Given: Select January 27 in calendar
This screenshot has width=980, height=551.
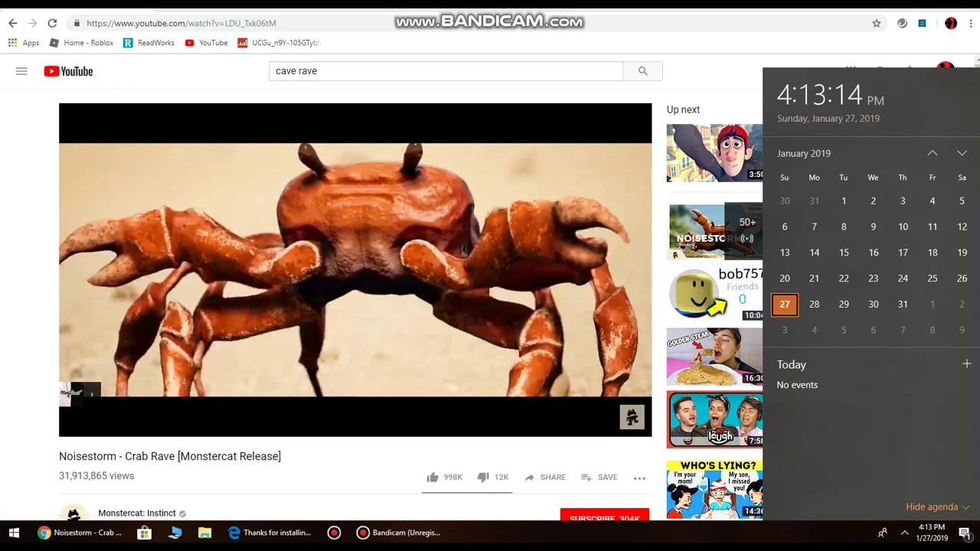Looking at the screenshot, I should click(x=785, y=305).
